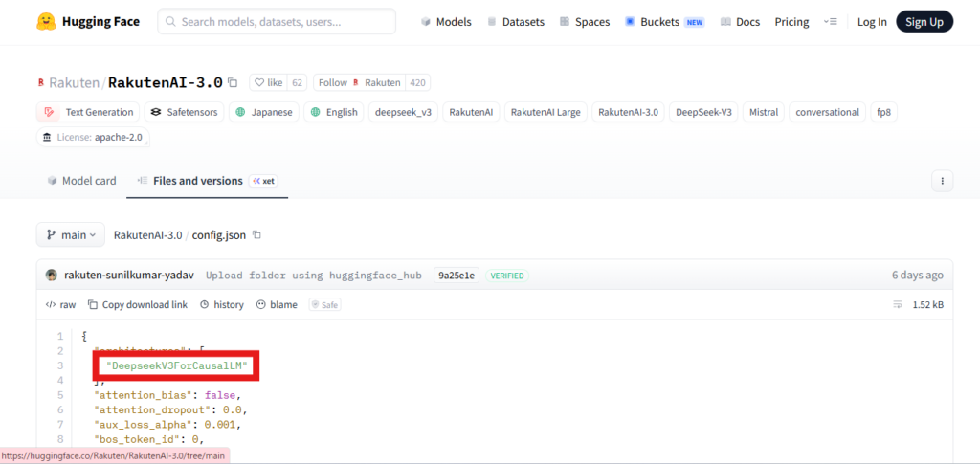Viewport: 980px width, 464px height.
Task: Open rakuten-sunilkumar-yadav user profile
Action: tap(129, 276)
